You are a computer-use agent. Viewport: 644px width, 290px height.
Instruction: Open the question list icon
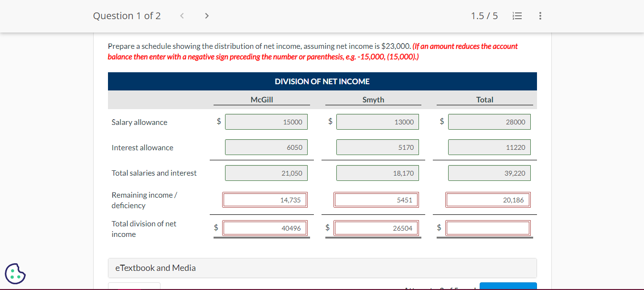516,16
